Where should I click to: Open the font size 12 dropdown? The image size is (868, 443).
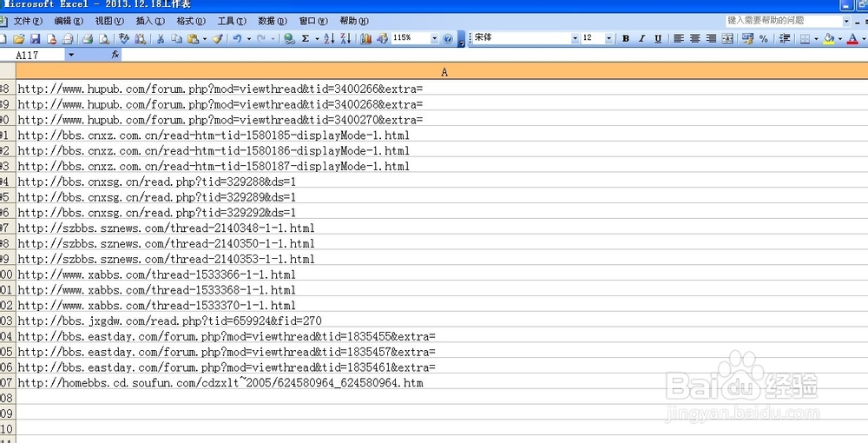tap(608, 39)
